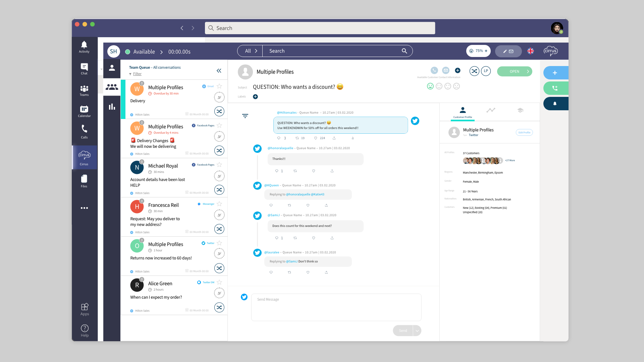The width and height of the screenshot is (644, 362).
Task: Open the Activity bell in Teams sidebar
Action: [84, 47]
